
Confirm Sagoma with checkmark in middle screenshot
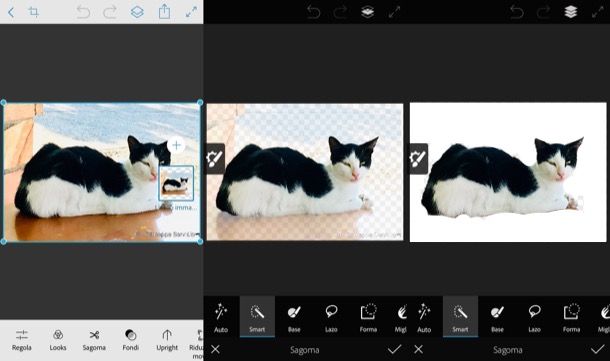coord(394,349)
